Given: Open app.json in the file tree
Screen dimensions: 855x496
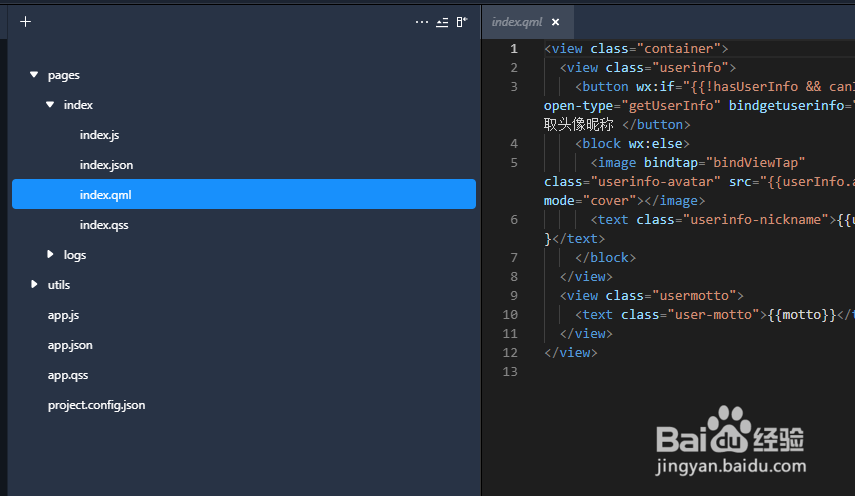Looking at the screenshot, I should click(70, 345).
